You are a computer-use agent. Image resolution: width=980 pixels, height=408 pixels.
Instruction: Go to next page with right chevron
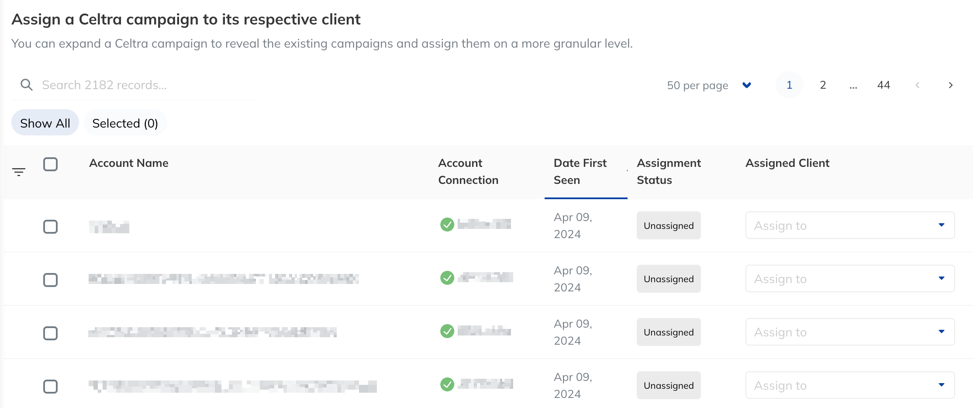pos(950,85)
